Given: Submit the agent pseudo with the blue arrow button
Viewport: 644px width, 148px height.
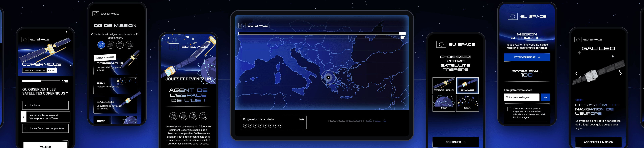Looking at the screenshot, I should [x=545, y=97].
